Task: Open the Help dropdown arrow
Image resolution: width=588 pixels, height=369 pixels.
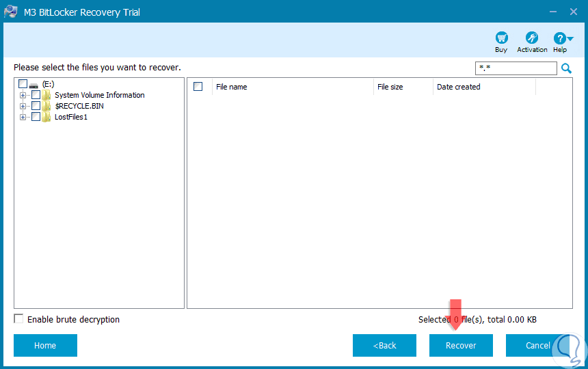Action: [570, 38]
